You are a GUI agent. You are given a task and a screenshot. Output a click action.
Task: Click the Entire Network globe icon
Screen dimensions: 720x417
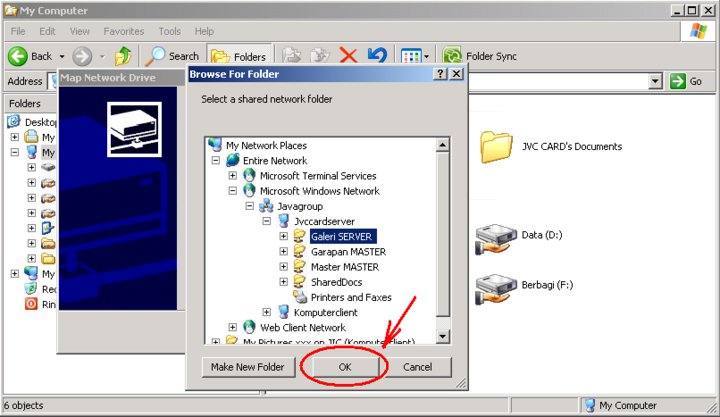click(x=233, y=160)
